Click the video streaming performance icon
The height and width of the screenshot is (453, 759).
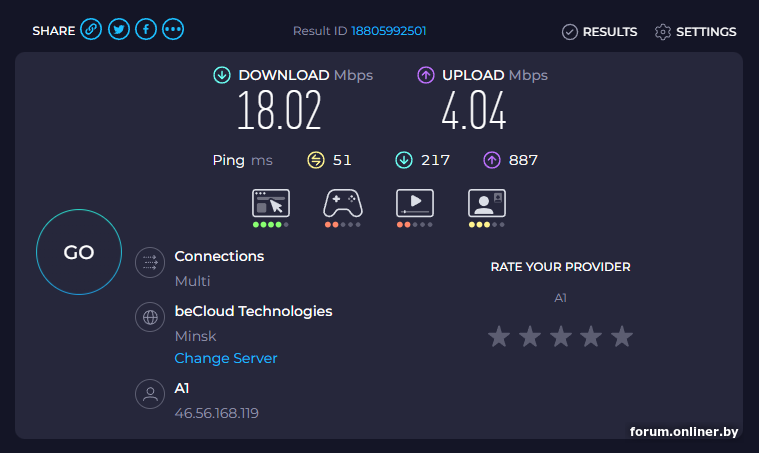point(414,204)
